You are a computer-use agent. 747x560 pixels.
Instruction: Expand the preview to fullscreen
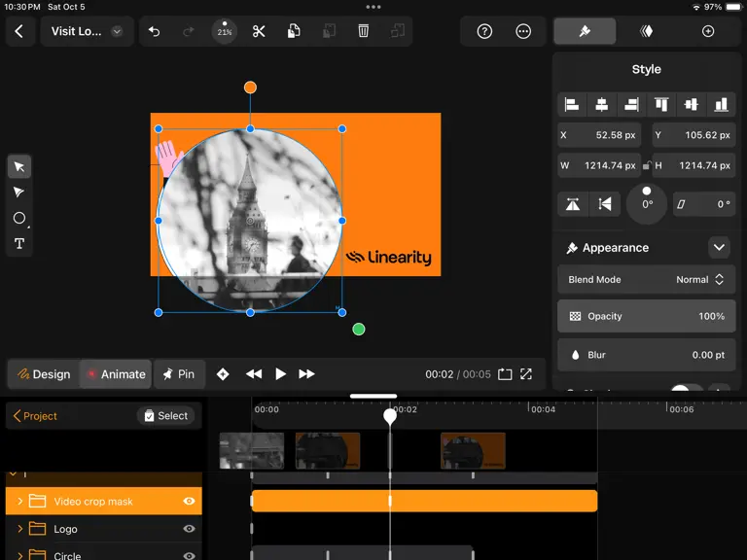click(x=526, y=374)
